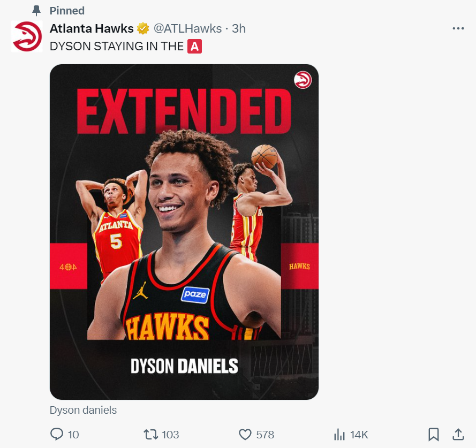The height and width of the screenshot is (448, 476).
Task: Open the repost options menu
Action: pos(152,434)
